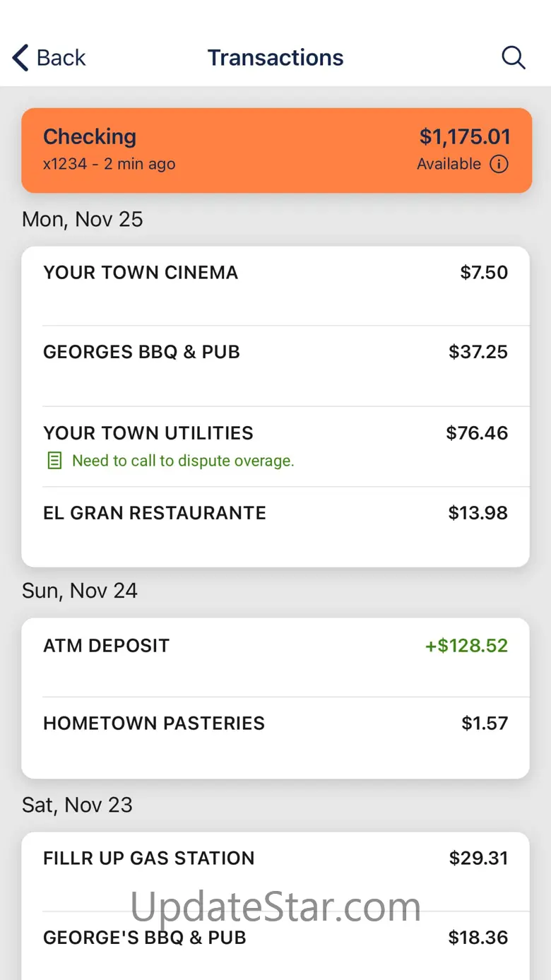Open the ATM DEPOSIT entry
Screen dimensions: 551x980
click(275, 658)
